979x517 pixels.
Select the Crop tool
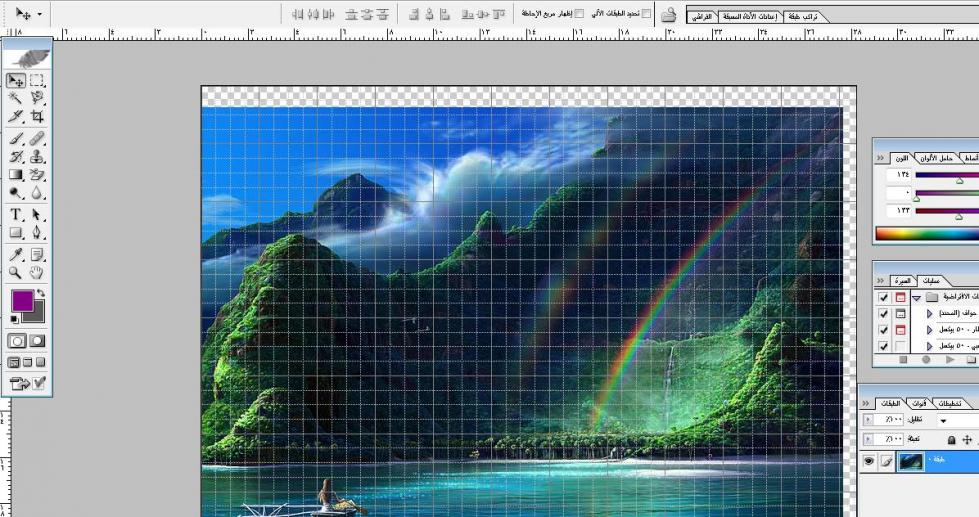click(x=37, y=117)
